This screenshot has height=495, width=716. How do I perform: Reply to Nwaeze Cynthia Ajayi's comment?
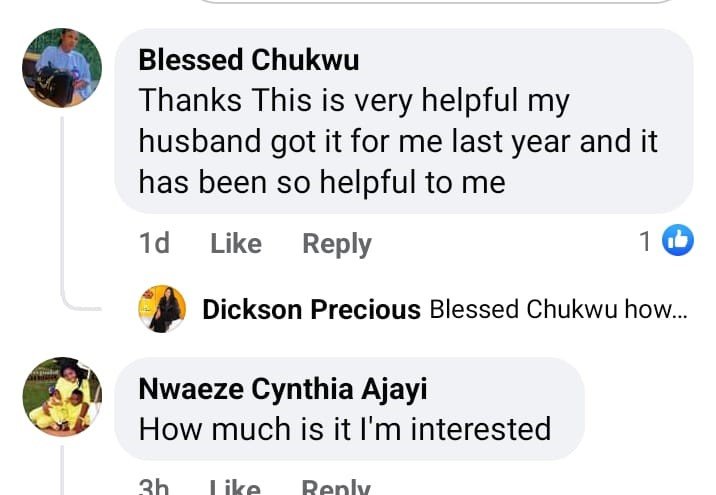[337, 487]
